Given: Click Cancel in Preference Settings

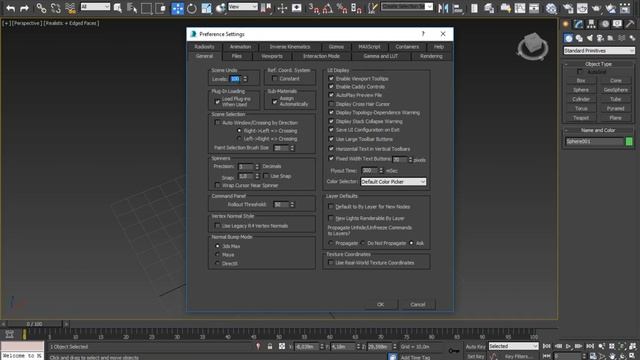Looking at the screenshot, I should click(x=418, y=304).
